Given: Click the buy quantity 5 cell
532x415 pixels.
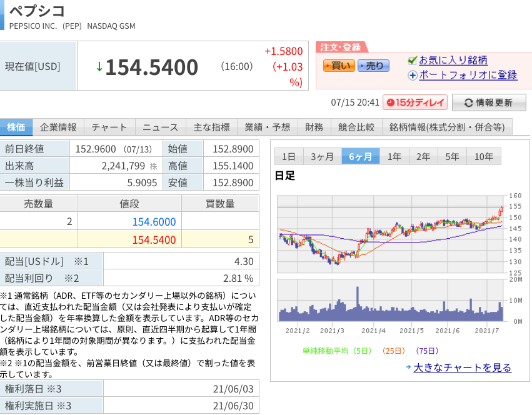Looking at the screenshot, I should point(220,239).
